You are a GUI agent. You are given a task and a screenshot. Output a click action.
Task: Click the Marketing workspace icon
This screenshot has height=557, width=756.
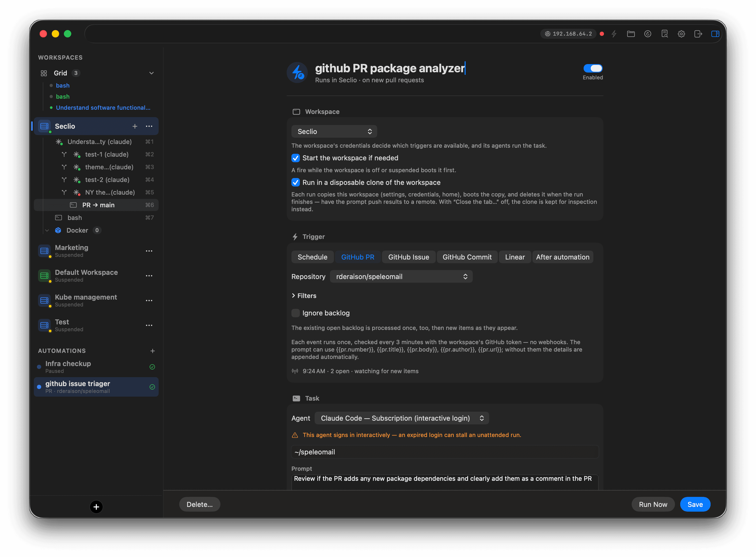(x=44, y=251)
